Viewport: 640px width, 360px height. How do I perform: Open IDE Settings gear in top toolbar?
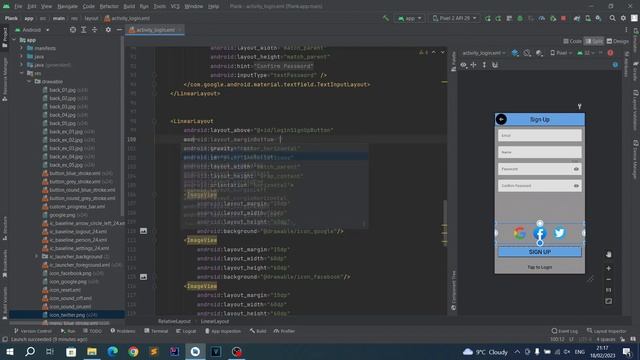623,18
